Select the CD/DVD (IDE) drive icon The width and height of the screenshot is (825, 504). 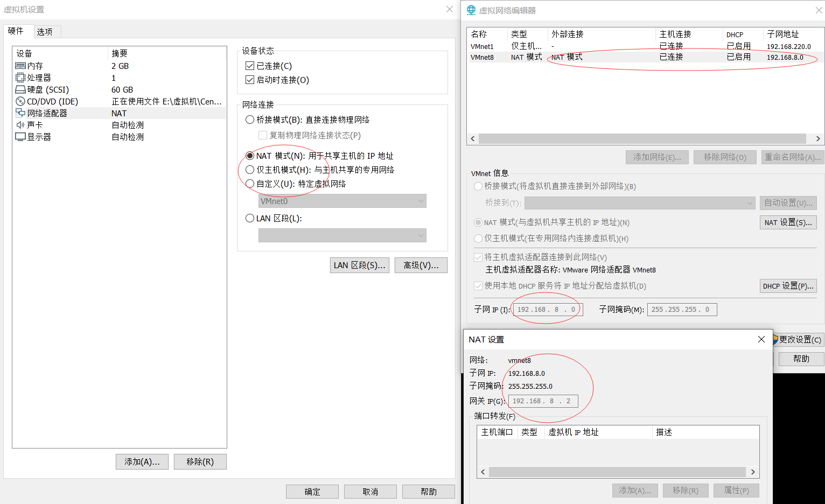pos(20,101)
